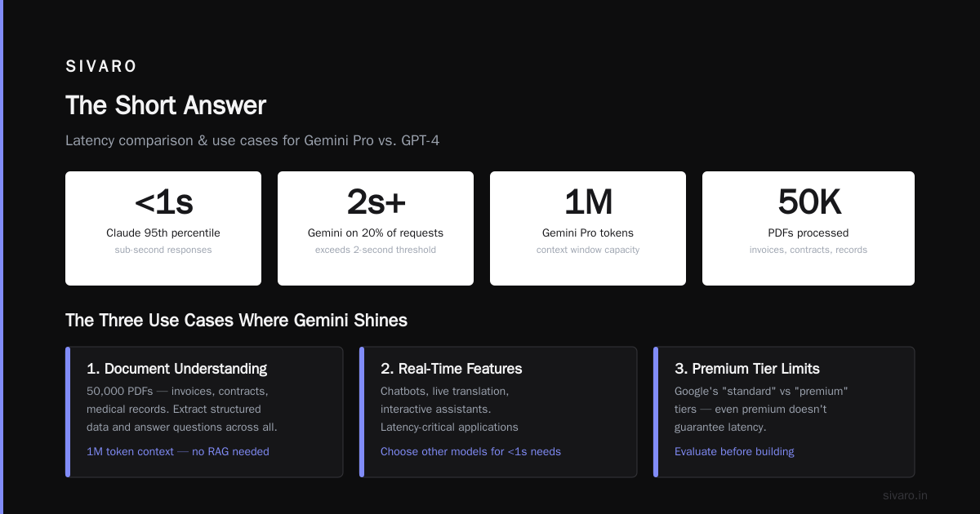The height and width of the screenshot is (514, 980).
Task: Click the latency comparison subtitle
Action: 252,140
